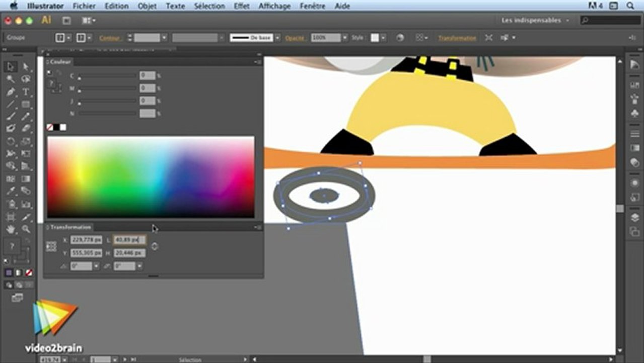
Task: Activate the Blend tool
Action: [x=26, y=191]
